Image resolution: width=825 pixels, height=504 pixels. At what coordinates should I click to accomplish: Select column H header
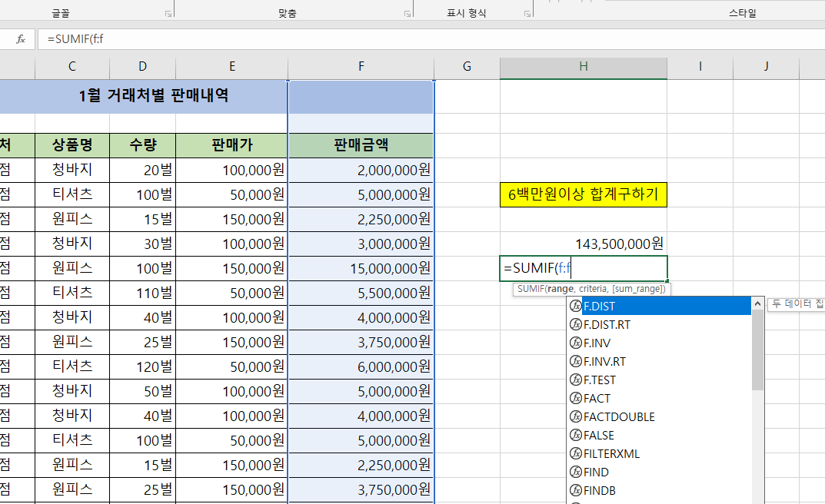coord(584,67)
